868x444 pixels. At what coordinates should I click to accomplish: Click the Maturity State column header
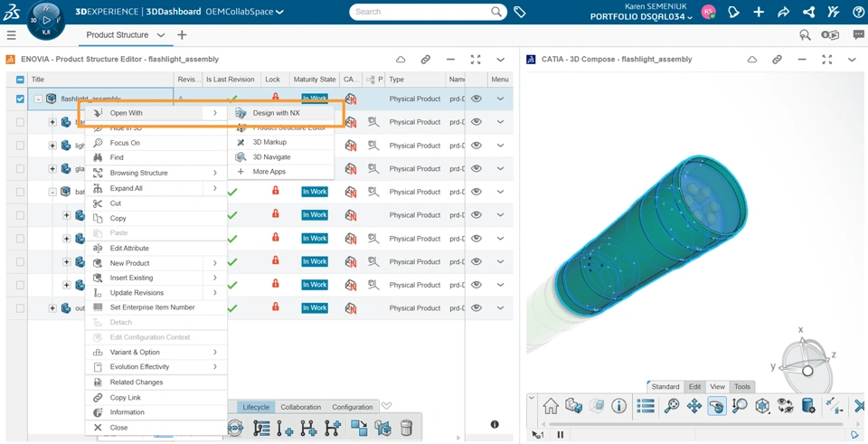315,80
